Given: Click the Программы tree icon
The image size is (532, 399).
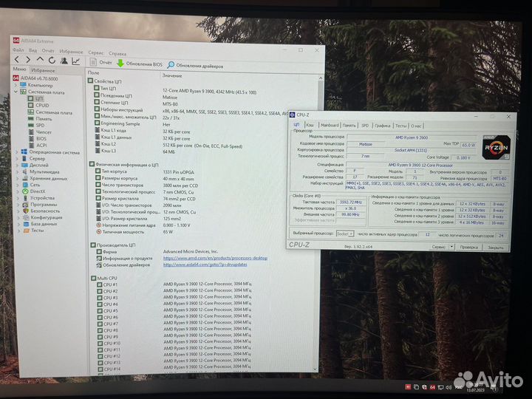Looking at the screenshot, I should coord(25,205).
